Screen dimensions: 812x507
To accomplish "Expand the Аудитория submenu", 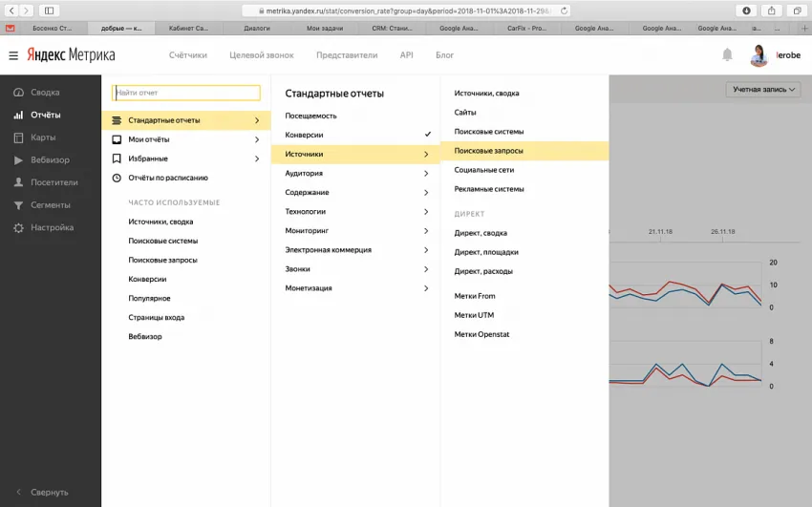I will [355, 174].
